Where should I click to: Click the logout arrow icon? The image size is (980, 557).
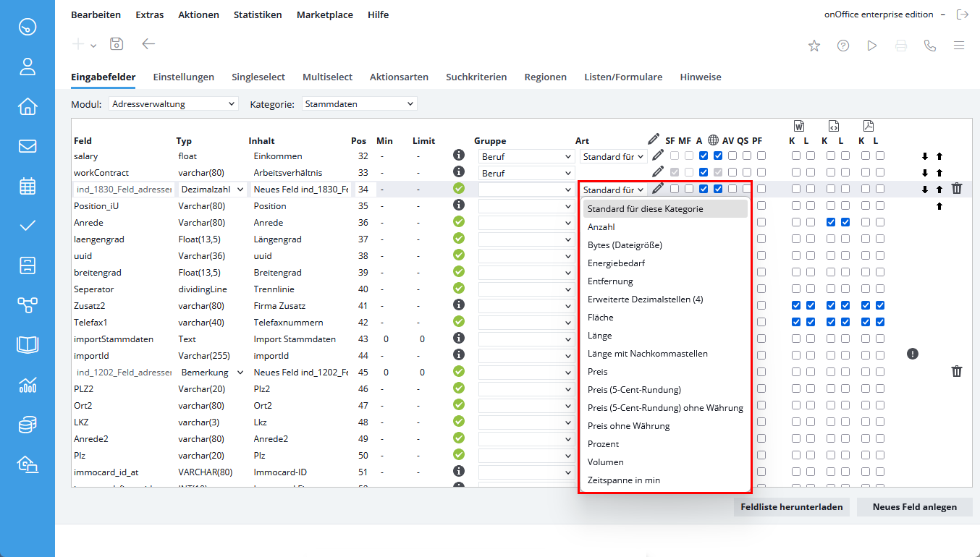[x=962, y=14]
